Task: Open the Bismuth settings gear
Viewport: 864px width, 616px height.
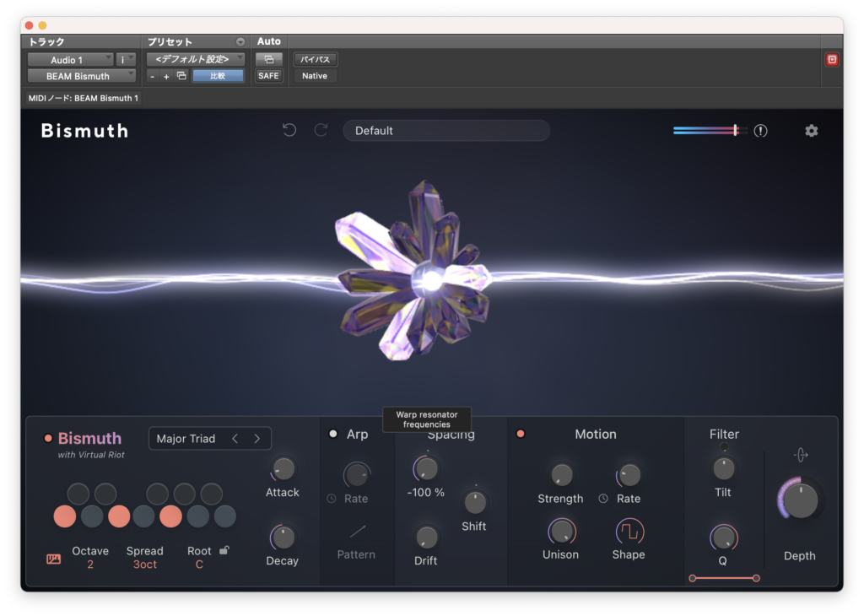Action: (811, 131)
